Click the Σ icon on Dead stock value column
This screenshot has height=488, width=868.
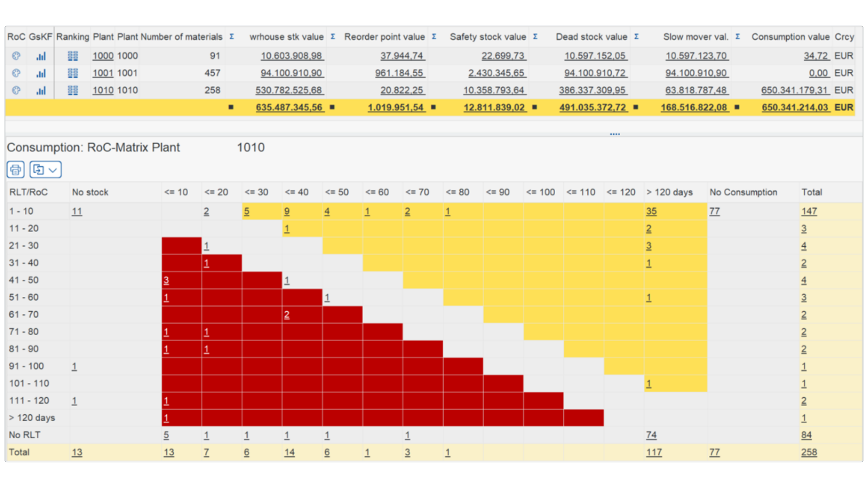click(x=637, y=37)
